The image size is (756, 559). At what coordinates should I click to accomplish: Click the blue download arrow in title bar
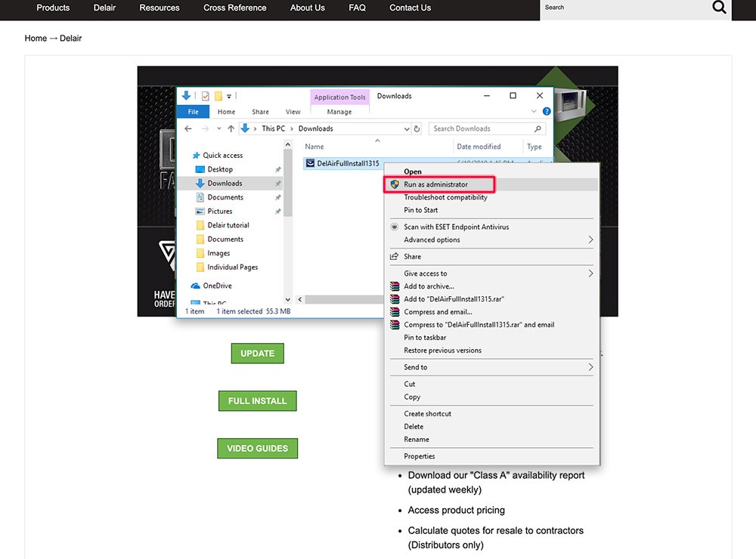click(186, 95)
